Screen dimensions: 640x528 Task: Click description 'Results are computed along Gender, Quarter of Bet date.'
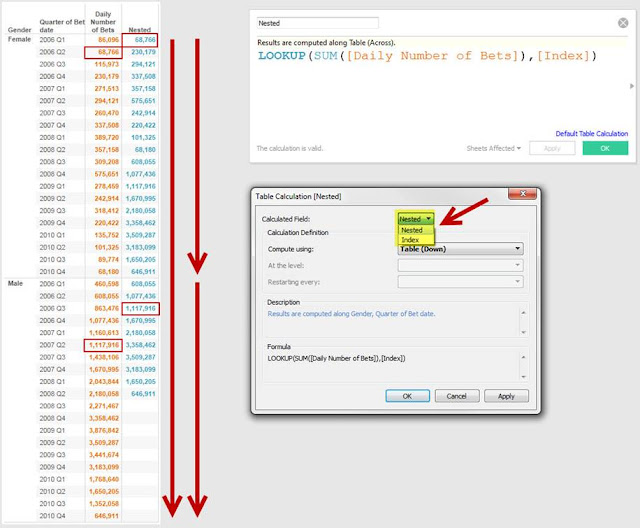pos(351,313)
